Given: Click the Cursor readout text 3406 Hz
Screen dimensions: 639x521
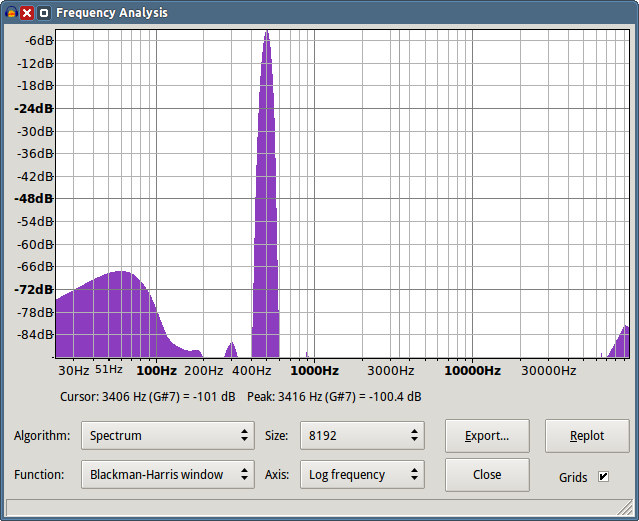Looking at the screenshot, I should 148,397.
